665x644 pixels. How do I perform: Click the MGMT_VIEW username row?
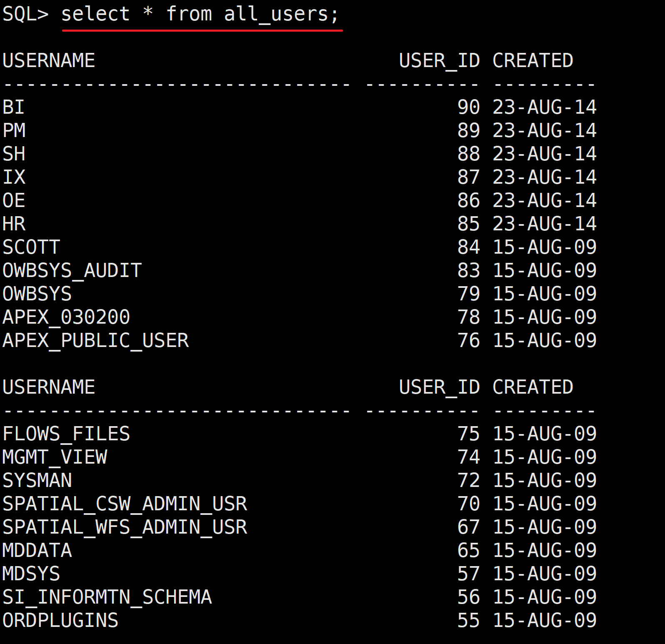(x=55, y=457)
